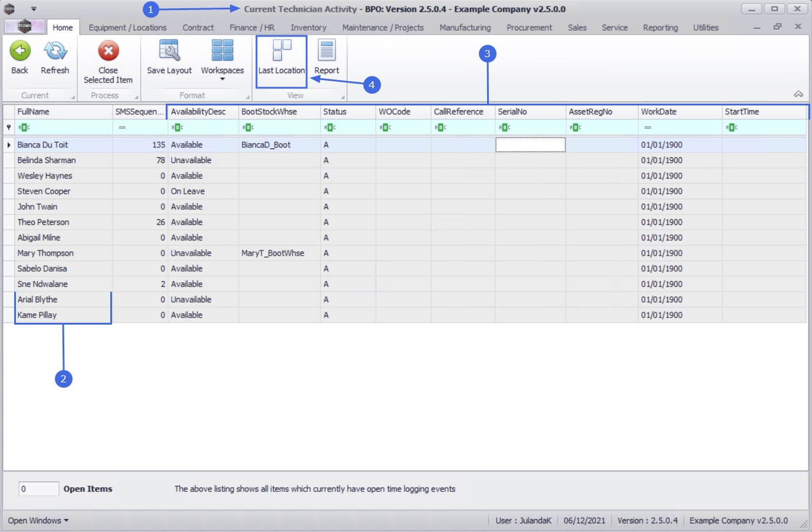Select the Sales tab
Screen dimensions: 812x532
[x=577, y=28]
